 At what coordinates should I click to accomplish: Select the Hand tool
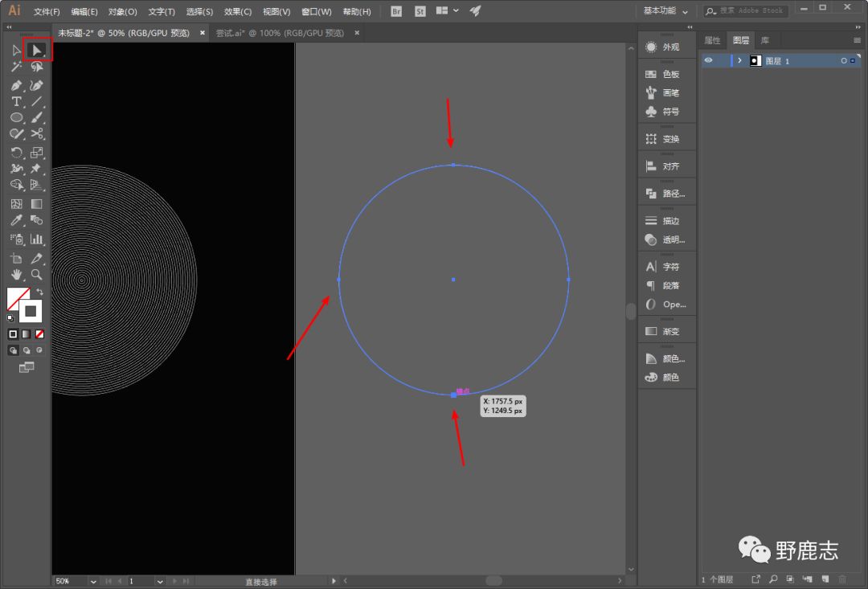click(x=16, y=275)
